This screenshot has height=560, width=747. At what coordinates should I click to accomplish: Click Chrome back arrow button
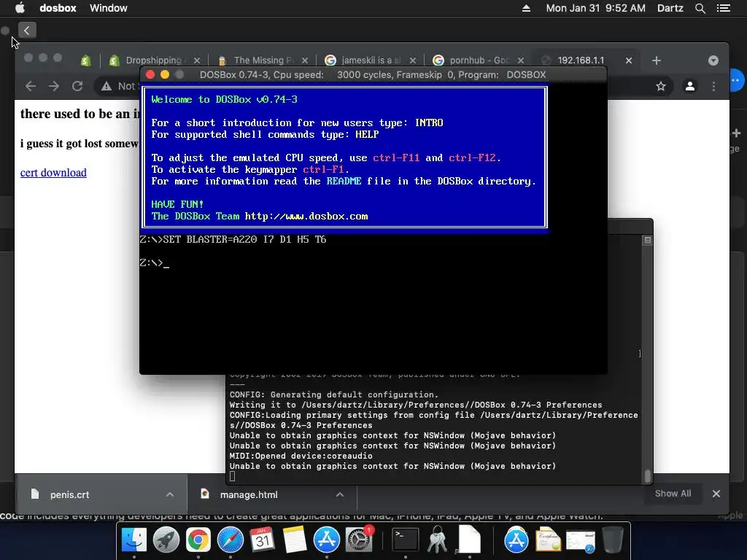[31, 86]
